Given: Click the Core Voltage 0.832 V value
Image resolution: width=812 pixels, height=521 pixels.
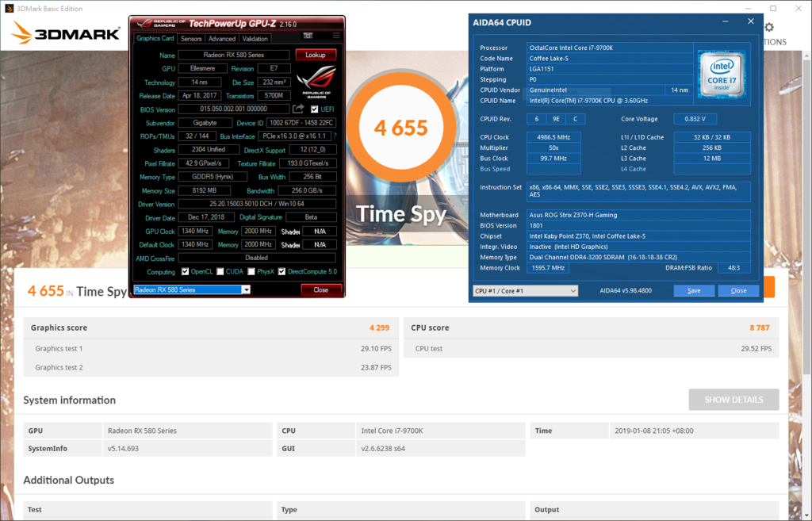Looking at the screenshot, I should tap(695, 119).
